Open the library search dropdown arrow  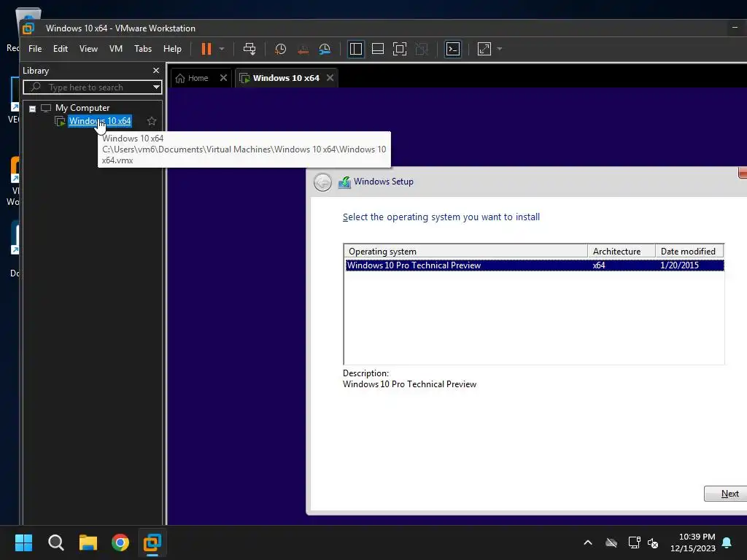pyautogui.click(x=156, y=87)
